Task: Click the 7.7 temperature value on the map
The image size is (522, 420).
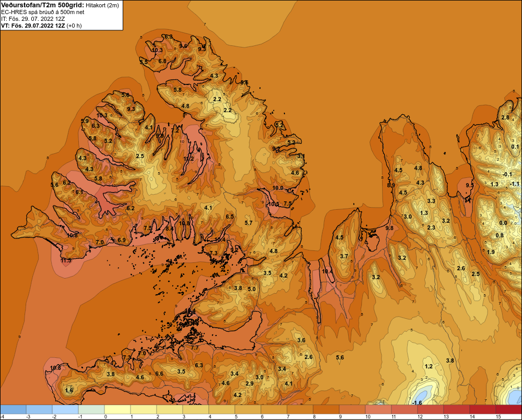Action: 195,347
